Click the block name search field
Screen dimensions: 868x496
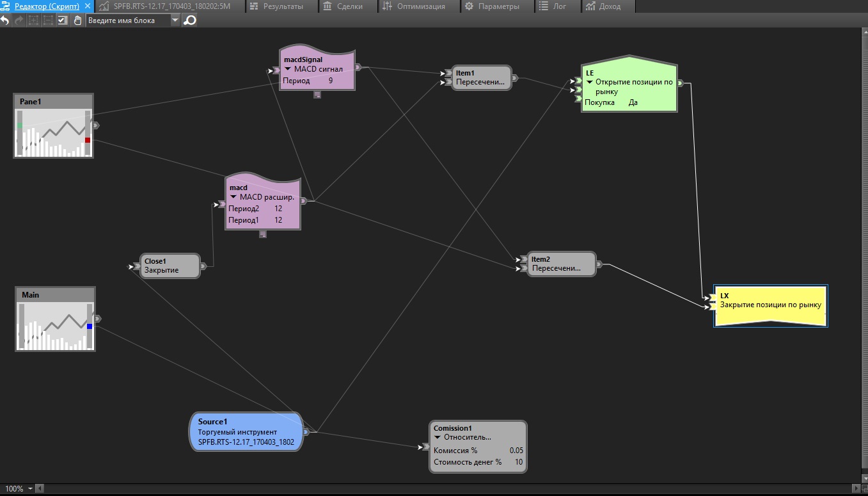[x=129, y=20]
